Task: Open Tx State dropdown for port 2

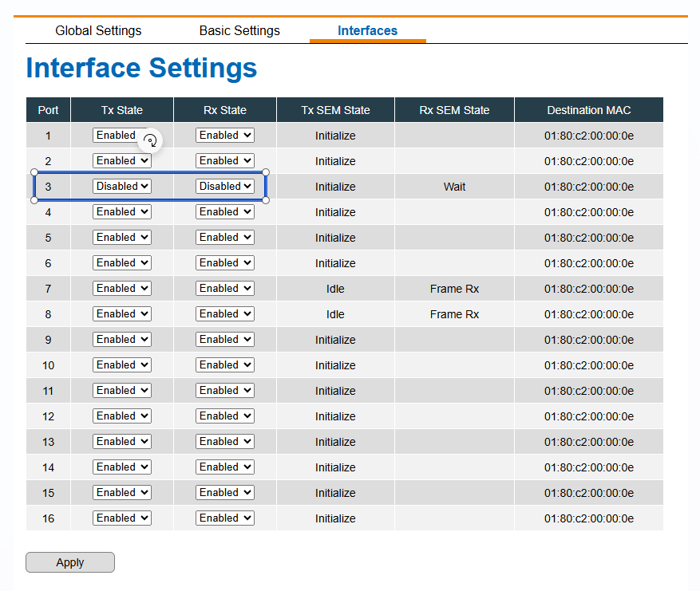Action: coord(122,160)
